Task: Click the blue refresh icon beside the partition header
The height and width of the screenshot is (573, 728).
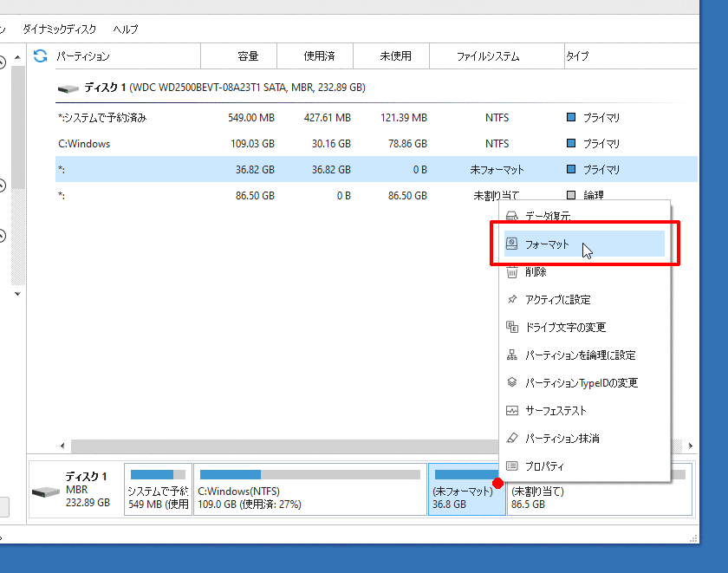Action: (40, 56)
